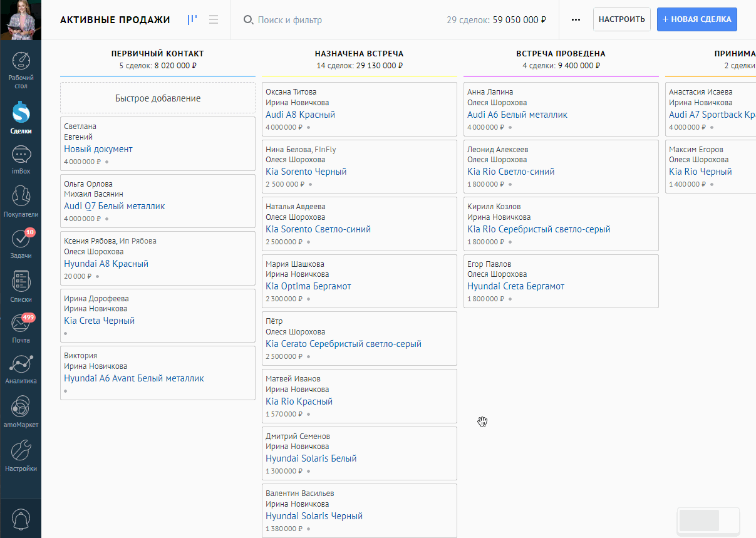Click company FinFly on Нина Белова card

[325, 150]
